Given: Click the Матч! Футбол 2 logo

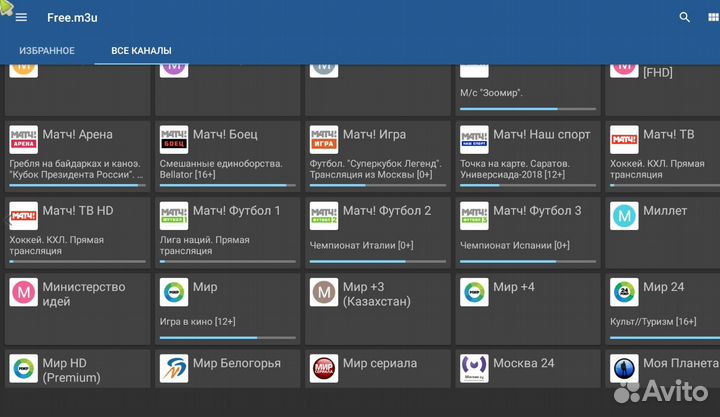Looking at the screenshot, I should (x=324, y=216).
